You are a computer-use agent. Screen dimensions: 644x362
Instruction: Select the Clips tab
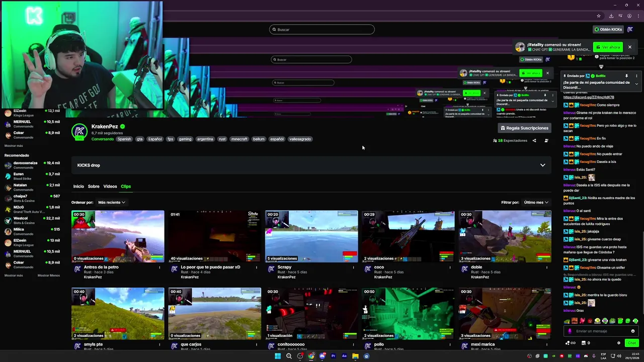126,186
